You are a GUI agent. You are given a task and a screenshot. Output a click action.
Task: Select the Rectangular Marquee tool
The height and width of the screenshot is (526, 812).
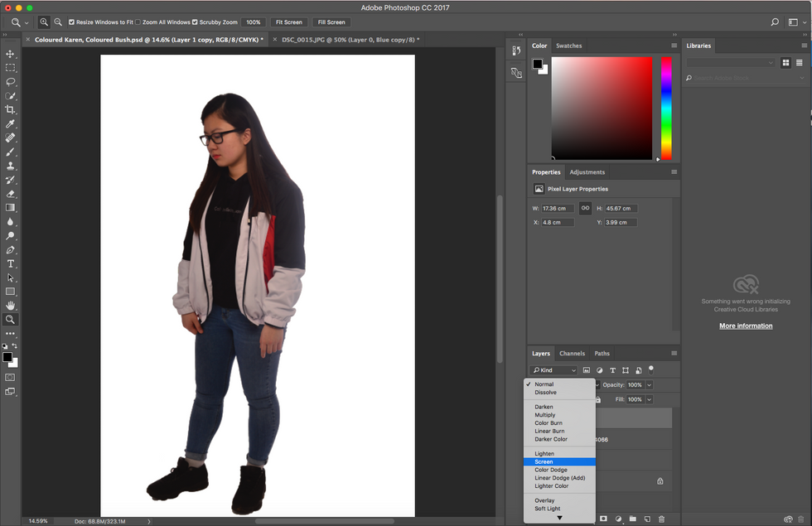pos(10,68)
